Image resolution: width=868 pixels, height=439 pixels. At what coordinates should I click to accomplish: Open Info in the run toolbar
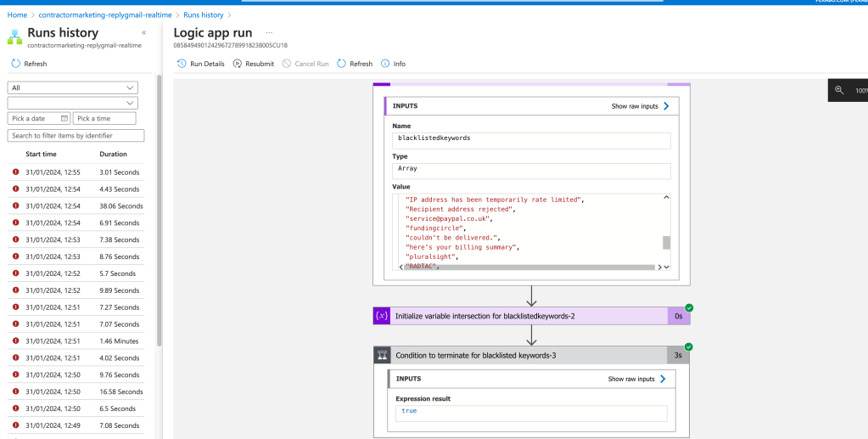(x=393, y=64)
